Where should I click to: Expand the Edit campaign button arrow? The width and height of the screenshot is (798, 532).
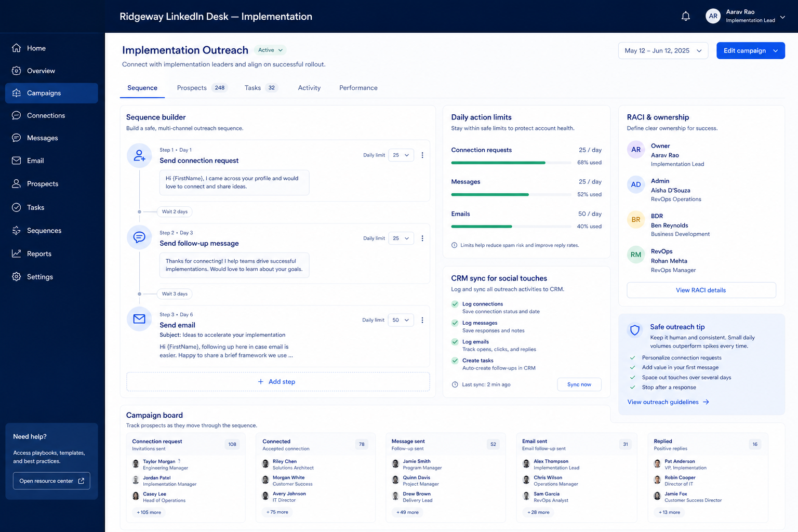click(776, 50)
